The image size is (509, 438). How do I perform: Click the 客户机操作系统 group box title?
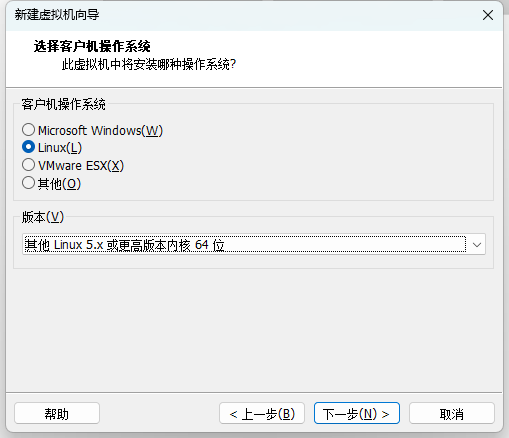(63, 104)
